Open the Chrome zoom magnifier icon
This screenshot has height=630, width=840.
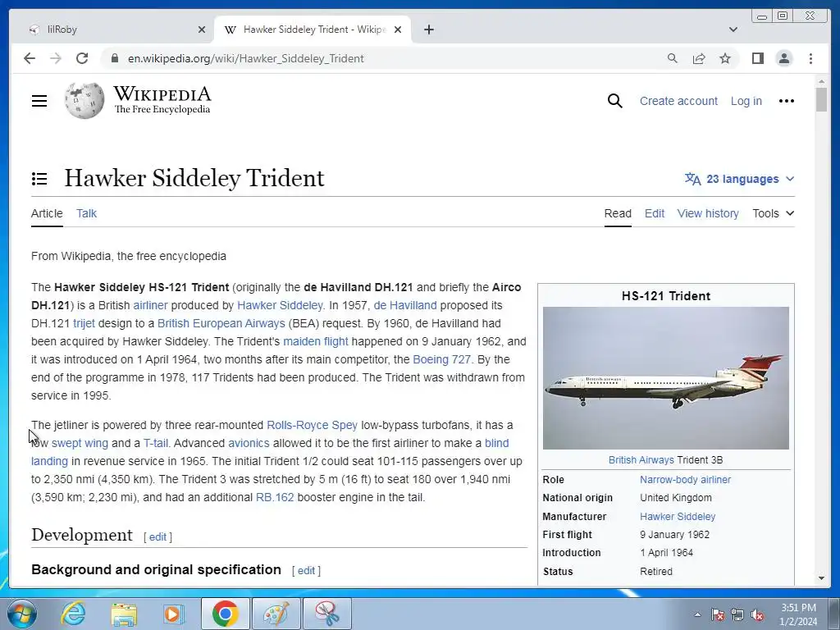(x=673, y=58)
